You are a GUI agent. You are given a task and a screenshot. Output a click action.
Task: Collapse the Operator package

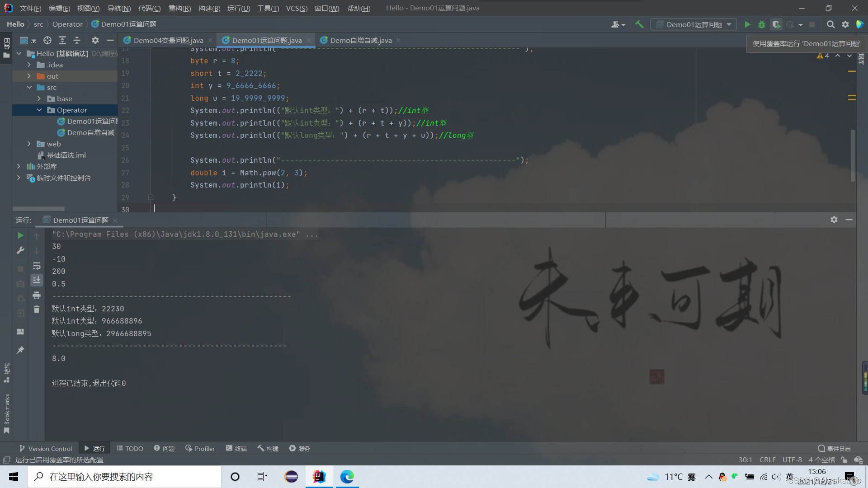(39, 110)
